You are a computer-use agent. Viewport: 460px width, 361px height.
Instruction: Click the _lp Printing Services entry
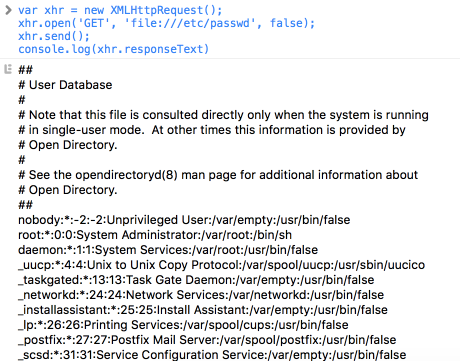(183, 325)
